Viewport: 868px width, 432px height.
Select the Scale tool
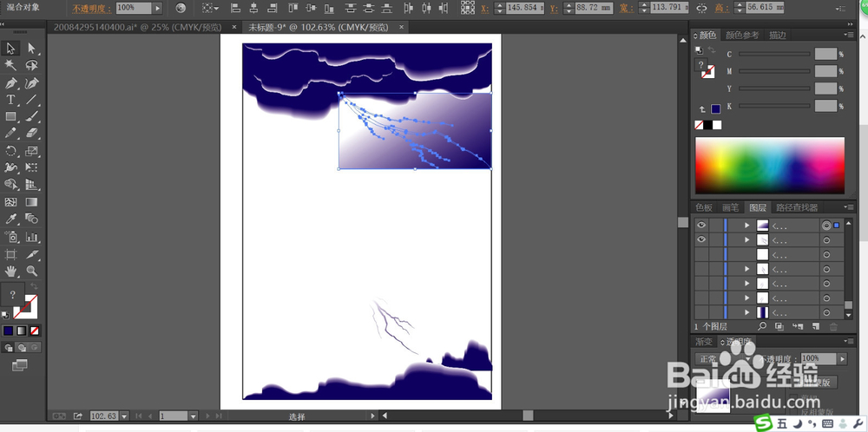point(31,150)
